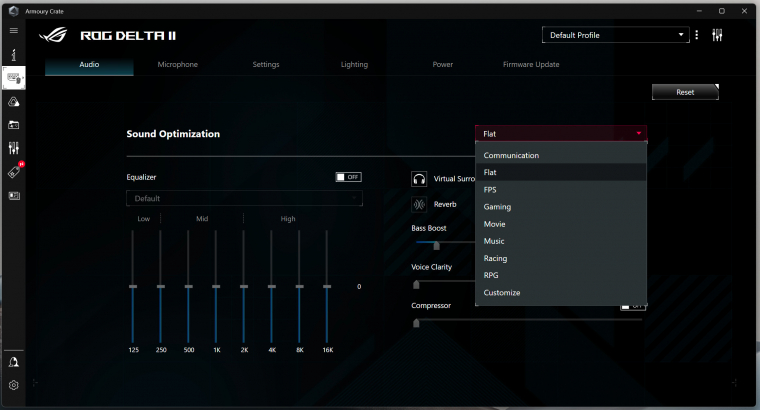
Task: Open the Equalizer Default preset dropdown
Action: (244, 198)
